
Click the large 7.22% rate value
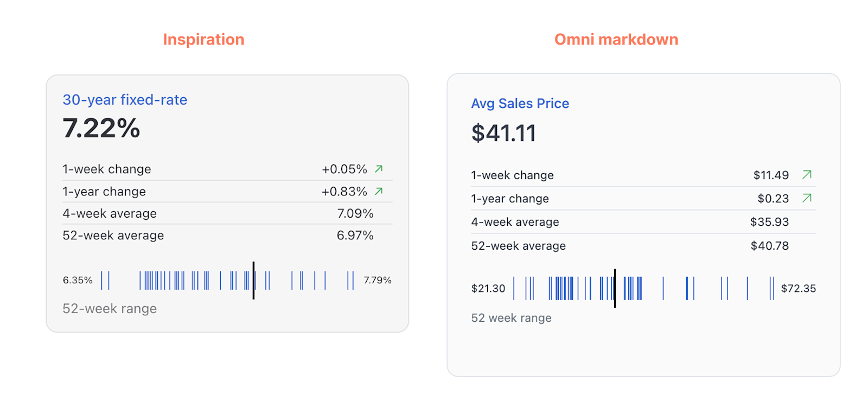101,129
